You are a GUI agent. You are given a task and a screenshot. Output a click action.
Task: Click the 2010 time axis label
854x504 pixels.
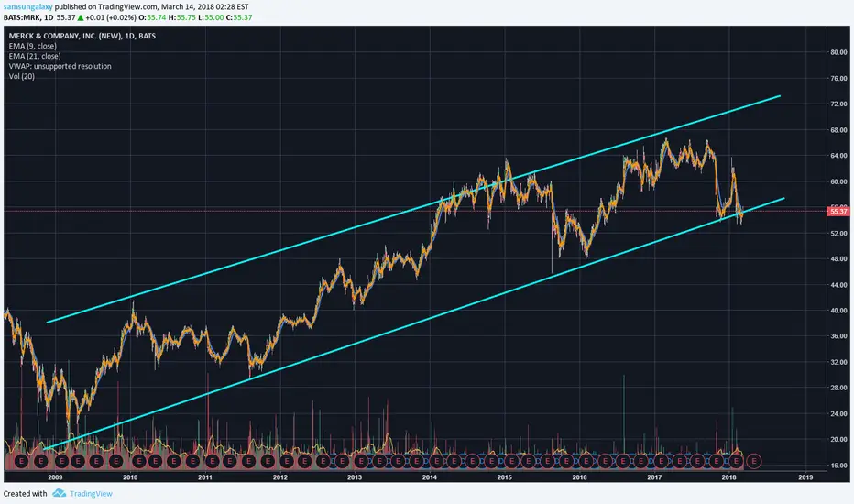coord(130,477)
